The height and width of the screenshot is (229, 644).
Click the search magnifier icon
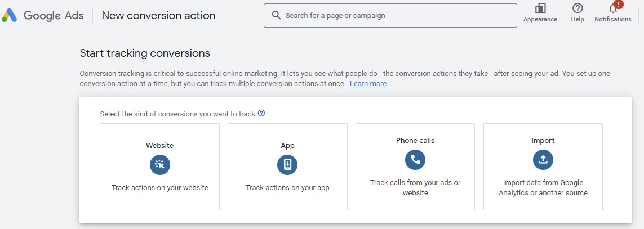point(276,15)
